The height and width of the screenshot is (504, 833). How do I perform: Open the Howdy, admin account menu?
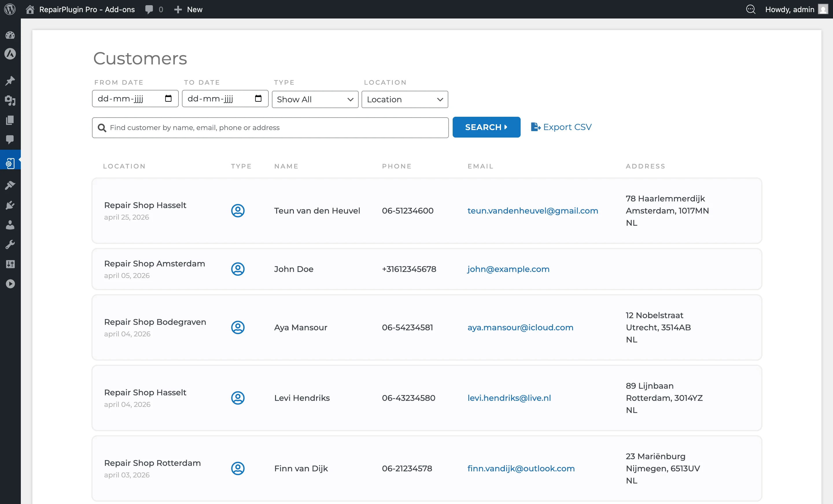pyautogui.click(x=790, y=9)
